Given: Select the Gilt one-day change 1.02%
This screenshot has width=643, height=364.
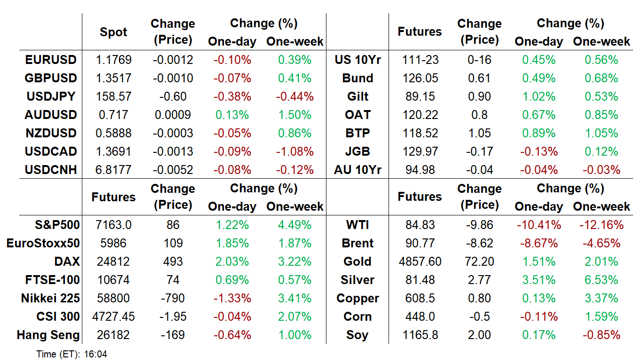Looking at the screenshot, I should click(539, 96).
